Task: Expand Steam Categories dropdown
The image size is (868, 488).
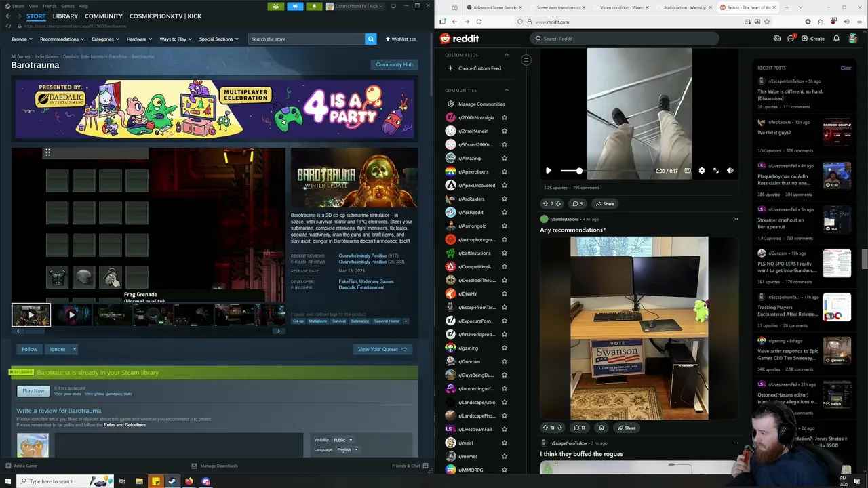Action: click(x=105, y=39)
